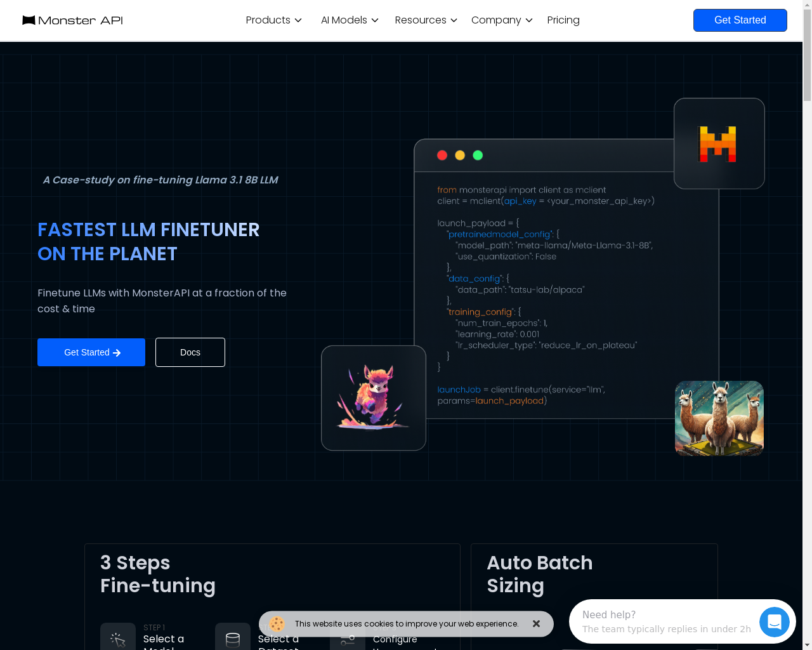Click the Monster API logo

pyautogui.click(x=72, y=20)
